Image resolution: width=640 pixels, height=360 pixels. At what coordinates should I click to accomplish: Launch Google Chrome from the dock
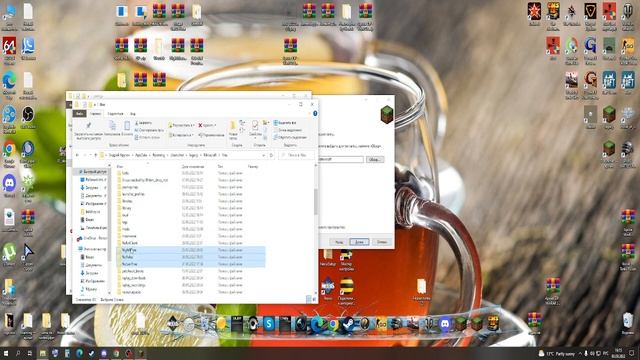333,324
